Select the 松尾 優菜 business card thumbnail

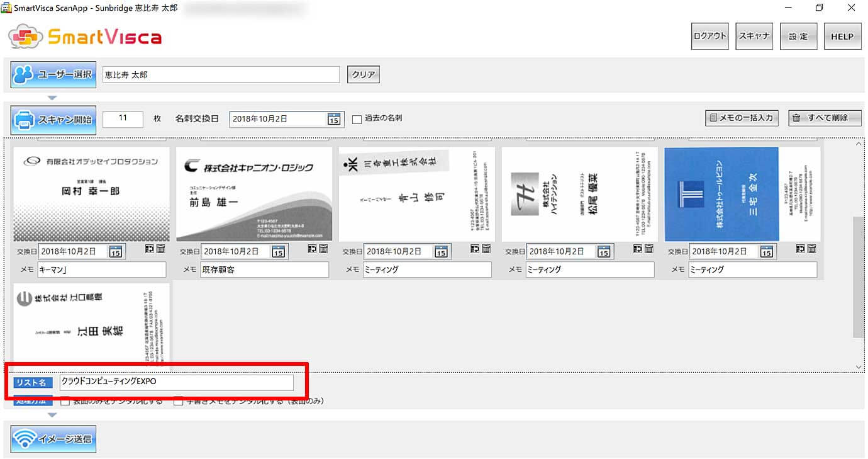[580, 194]
